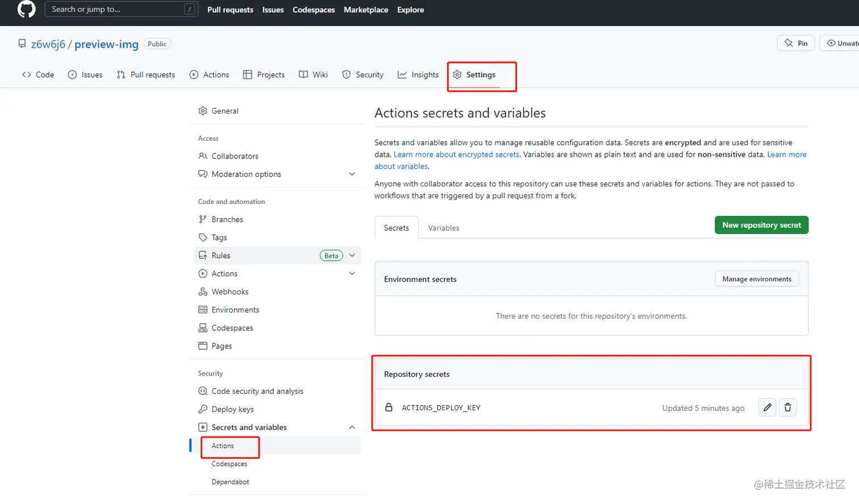
Task: Click the Pages browser icon
Action: point(203,345)
